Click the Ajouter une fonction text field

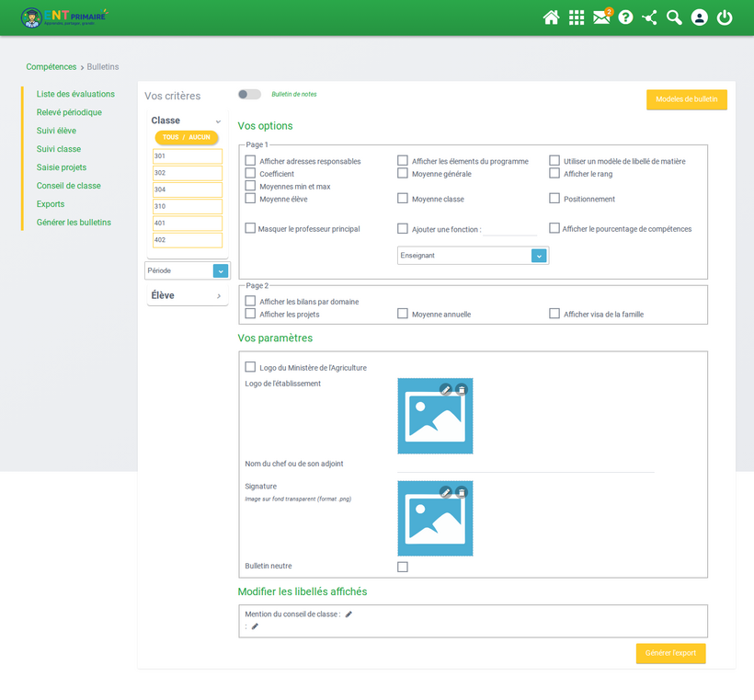click(509, 229)
